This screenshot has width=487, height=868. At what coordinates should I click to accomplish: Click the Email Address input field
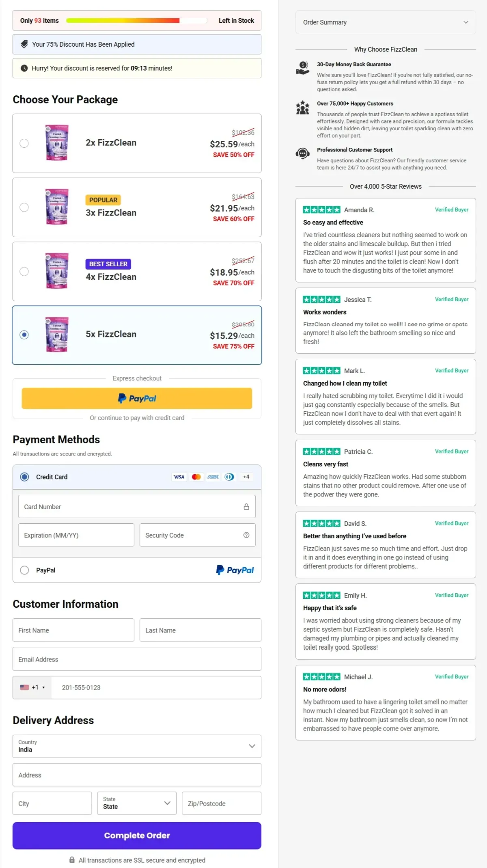137,659
